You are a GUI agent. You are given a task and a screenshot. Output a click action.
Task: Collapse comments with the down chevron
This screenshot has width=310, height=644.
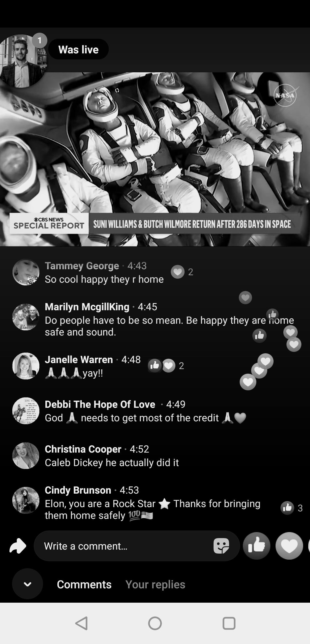[x=28, y=584]
